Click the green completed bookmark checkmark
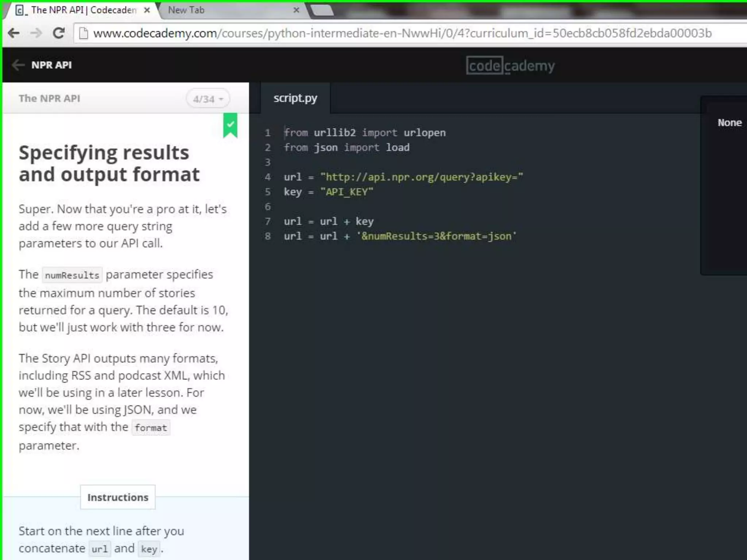This screenshot has width=747, height=560. click(230, 125)
